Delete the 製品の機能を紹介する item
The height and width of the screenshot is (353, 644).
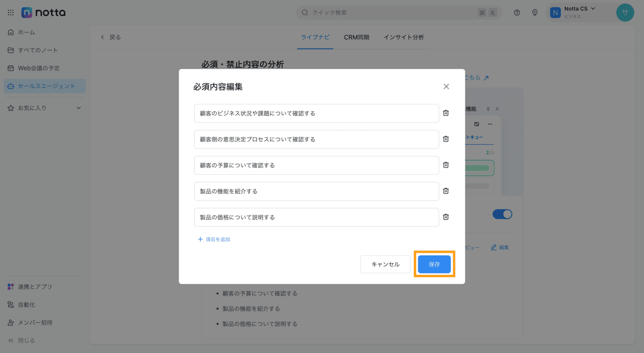pos(446,191)
